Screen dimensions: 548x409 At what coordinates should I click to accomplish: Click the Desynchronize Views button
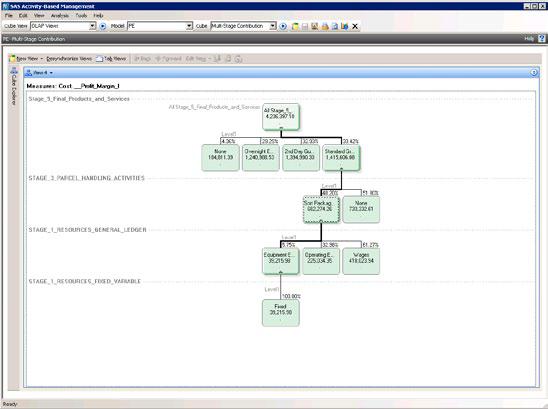pos(69,59)
